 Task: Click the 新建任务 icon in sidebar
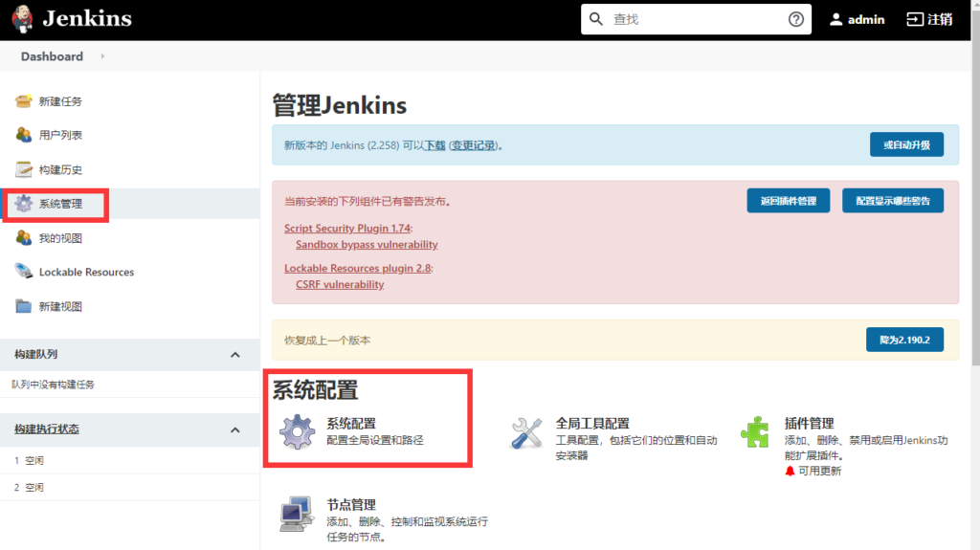pyautogui.click(x=23, y=100)
